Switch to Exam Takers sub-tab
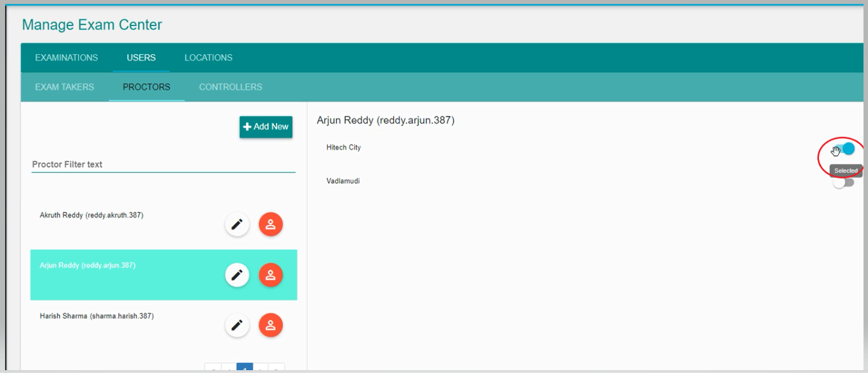The height and width of the screenshot is (373, 868). click(x=64, y=87)
